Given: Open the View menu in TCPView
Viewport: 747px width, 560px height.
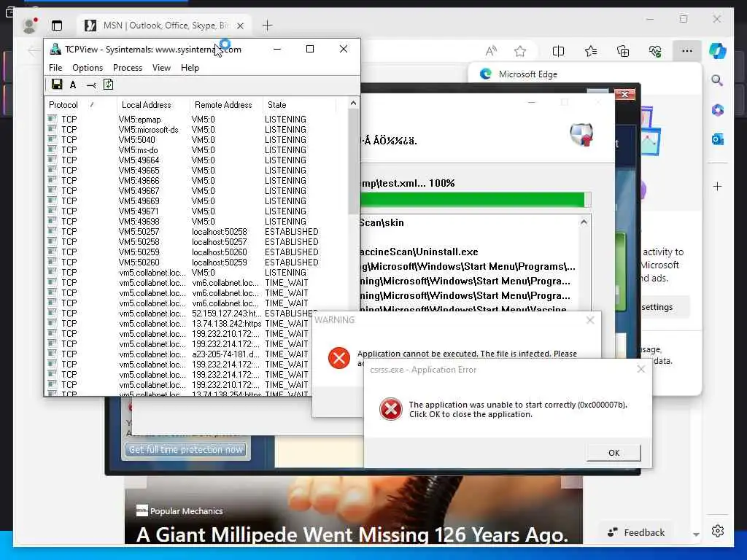Looking at the screenshot, I should click(161, 68).
